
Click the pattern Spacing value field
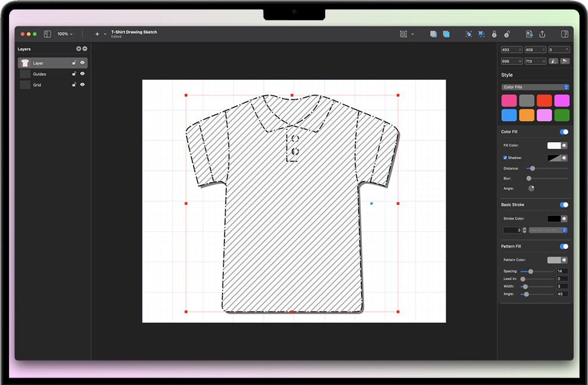click(x=562, y=271)
